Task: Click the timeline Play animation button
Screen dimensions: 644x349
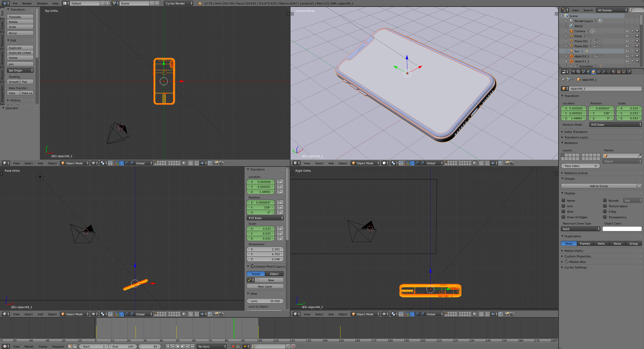Action: [182, 346]
